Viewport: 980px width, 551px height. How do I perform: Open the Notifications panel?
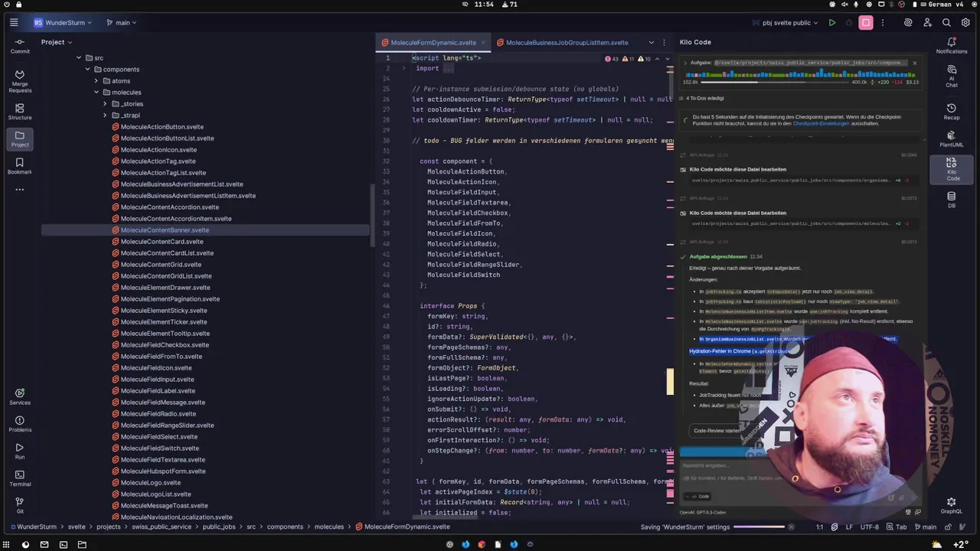click(952, 46)
